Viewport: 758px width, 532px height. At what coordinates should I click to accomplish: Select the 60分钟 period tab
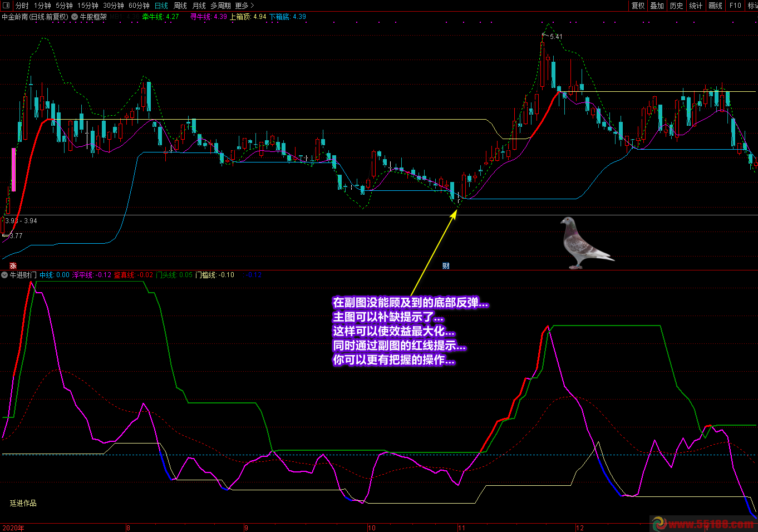coord(139,6)
